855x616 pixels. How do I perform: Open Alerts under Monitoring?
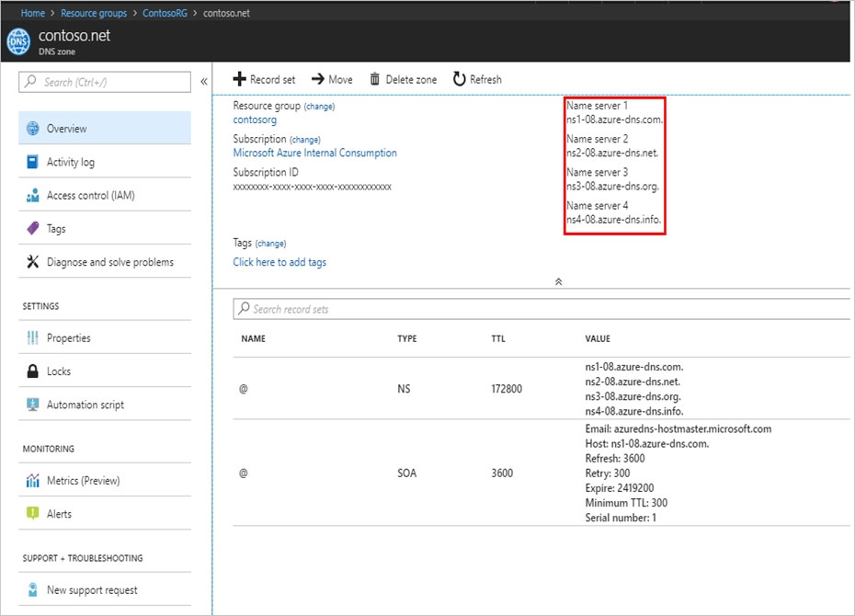point(105,514)
